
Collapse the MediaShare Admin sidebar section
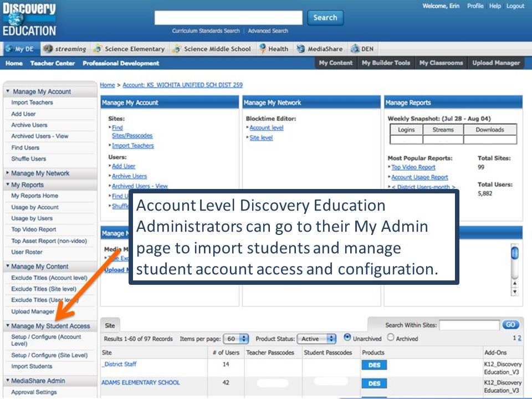(7, 381)
